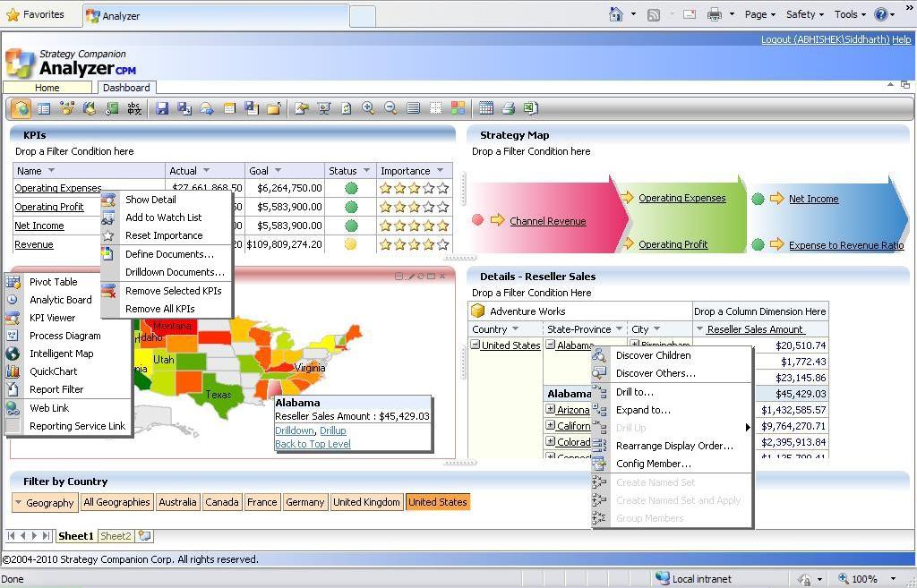
Task: Click the Help link
Action: (x=901, y=39)
